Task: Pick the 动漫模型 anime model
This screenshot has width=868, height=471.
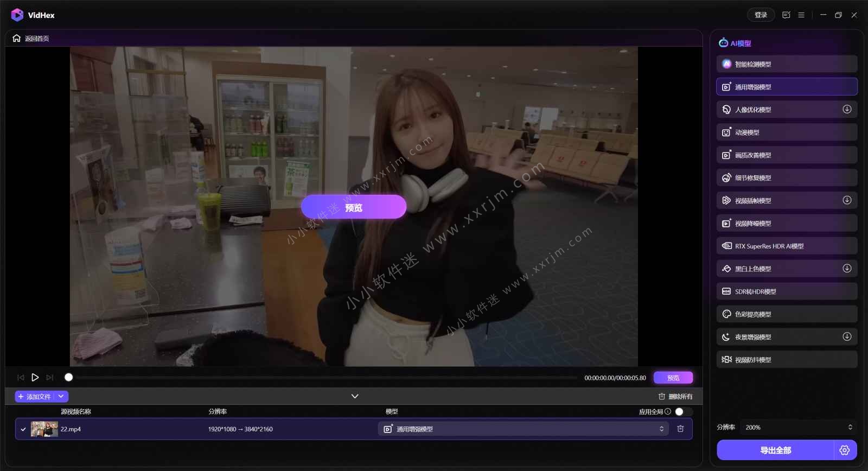Action: 787,132
